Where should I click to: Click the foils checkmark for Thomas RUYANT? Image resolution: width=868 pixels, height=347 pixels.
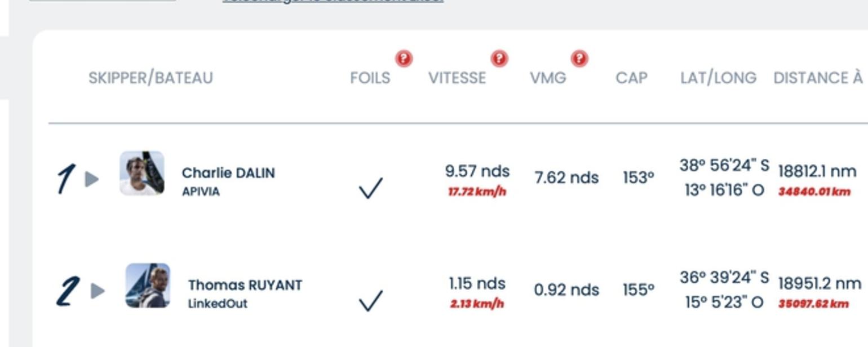tap(371, 300)
